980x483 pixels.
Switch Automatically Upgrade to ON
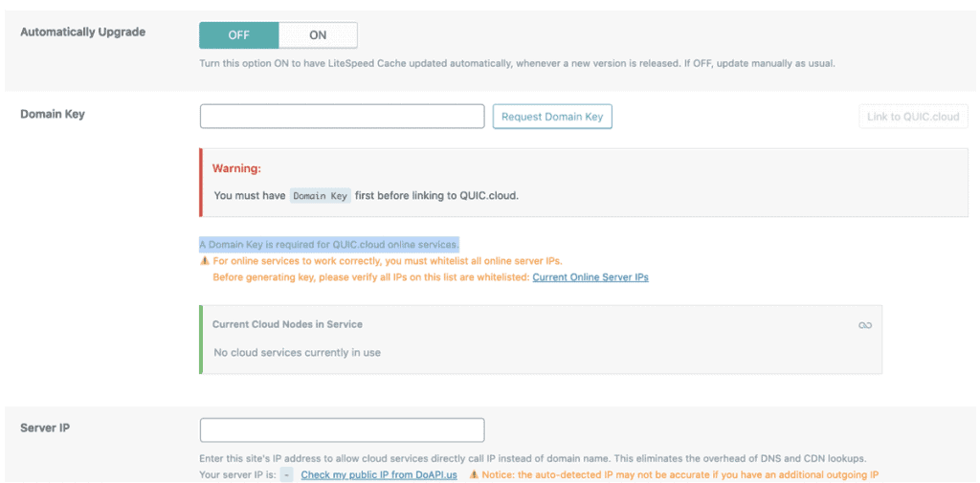pyautogui.click(x=318, y=35)
